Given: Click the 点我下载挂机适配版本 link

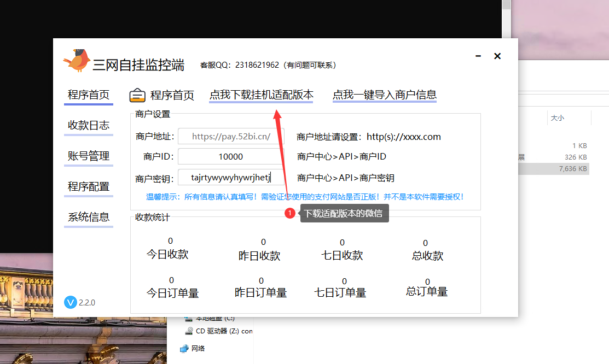Looking at the screenshot, I should pos(261,93).
